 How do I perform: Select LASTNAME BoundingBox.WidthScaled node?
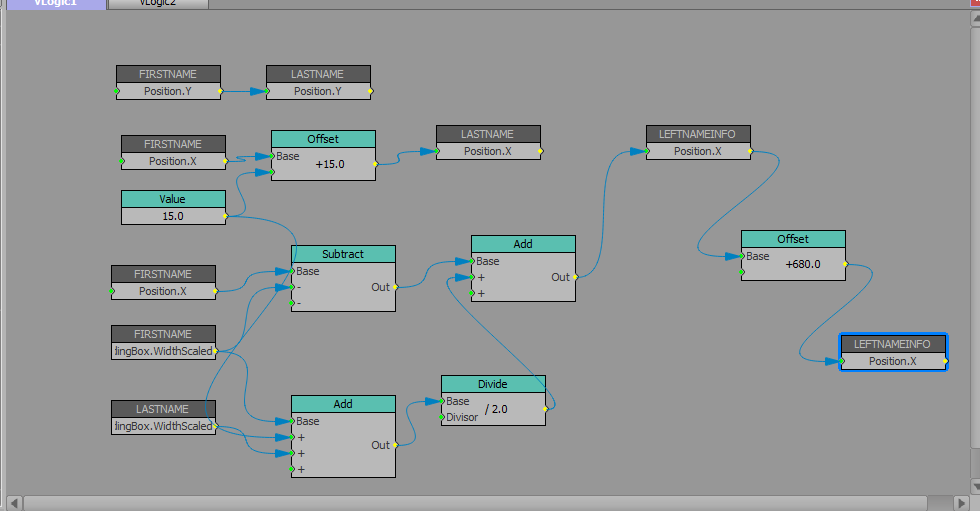point(163,417)
